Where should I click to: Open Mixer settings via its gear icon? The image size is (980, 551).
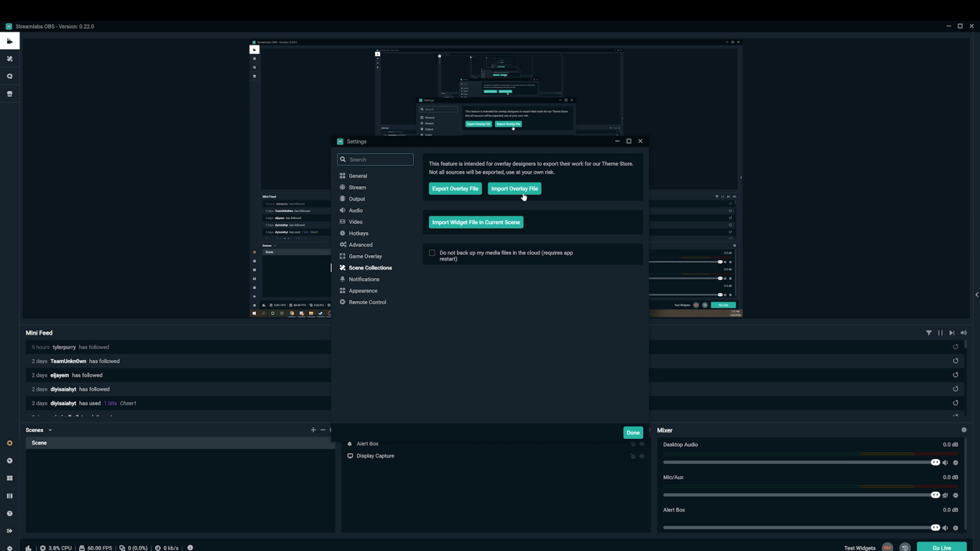[x=964, y=429]
